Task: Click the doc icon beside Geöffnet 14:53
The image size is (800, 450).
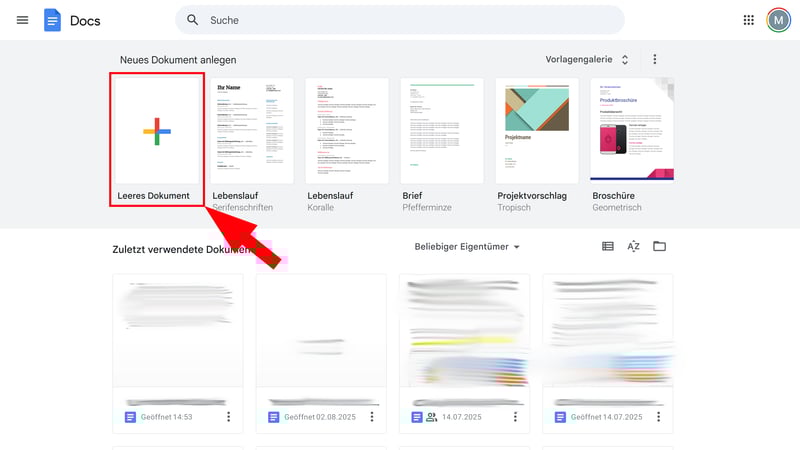Action: [x=130, y=417]
